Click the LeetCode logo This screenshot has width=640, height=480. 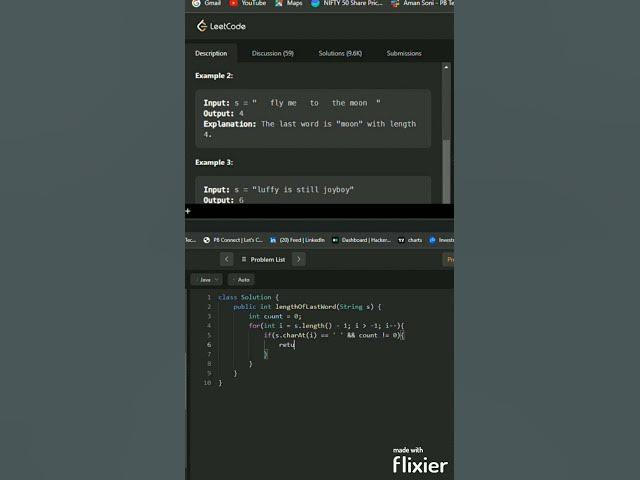click(x=221, y=26)
